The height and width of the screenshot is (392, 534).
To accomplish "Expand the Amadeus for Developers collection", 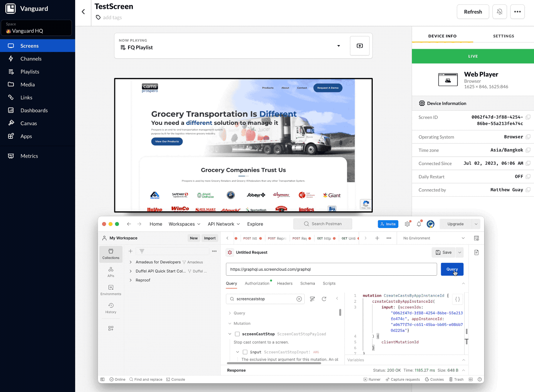I will [131, 262].
